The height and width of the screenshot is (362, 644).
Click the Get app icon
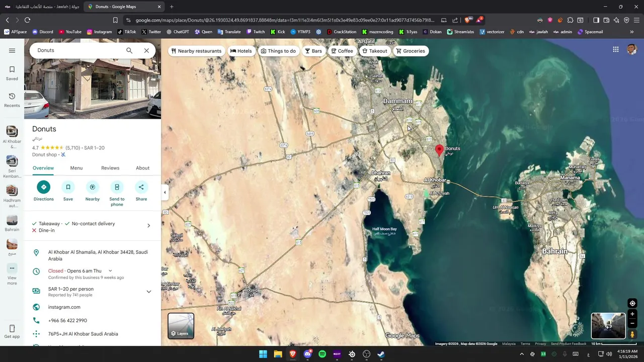pos(12,332)
